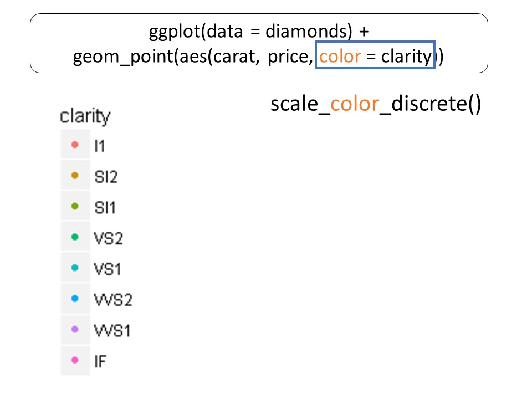532x399 pixels.
Task: Click the 'ggplot(data = diamonds) +' code line
Action: (259, 32)
